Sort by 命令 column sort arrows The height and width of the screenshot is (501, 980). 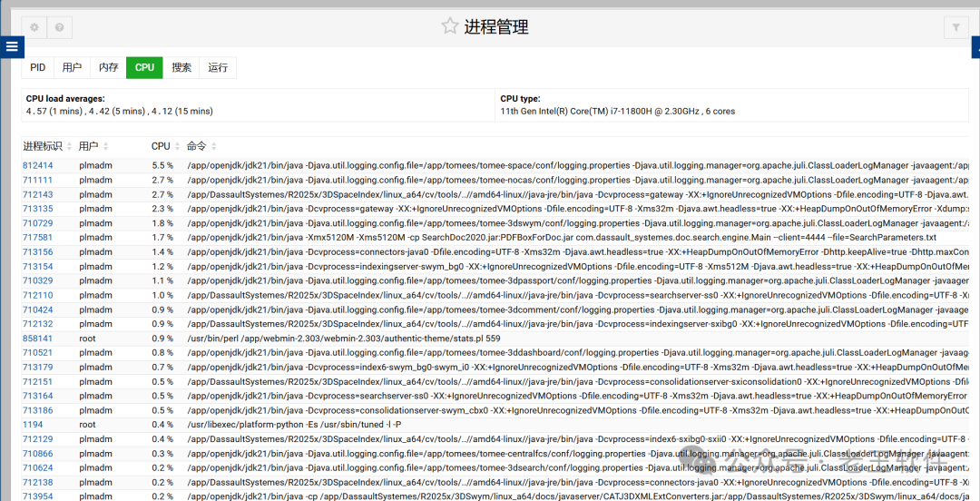214,146
